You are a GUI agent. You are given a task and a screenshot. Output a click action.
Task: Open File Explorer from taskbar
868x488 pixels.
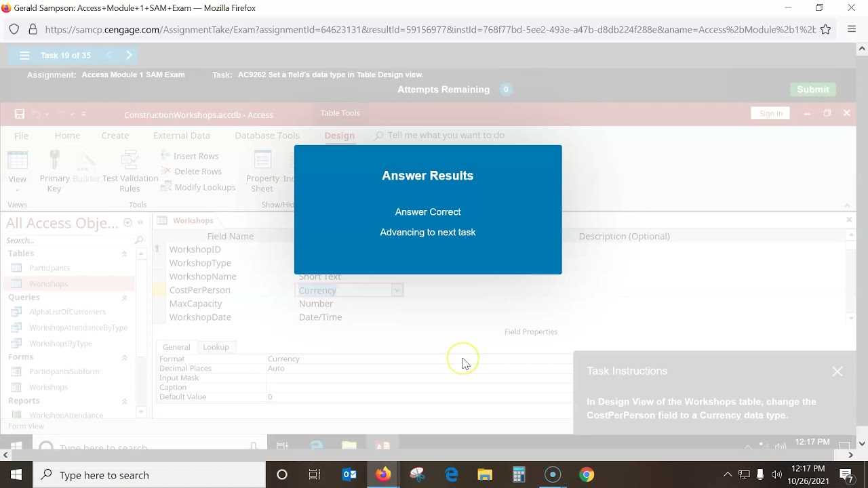coord(485,475)
